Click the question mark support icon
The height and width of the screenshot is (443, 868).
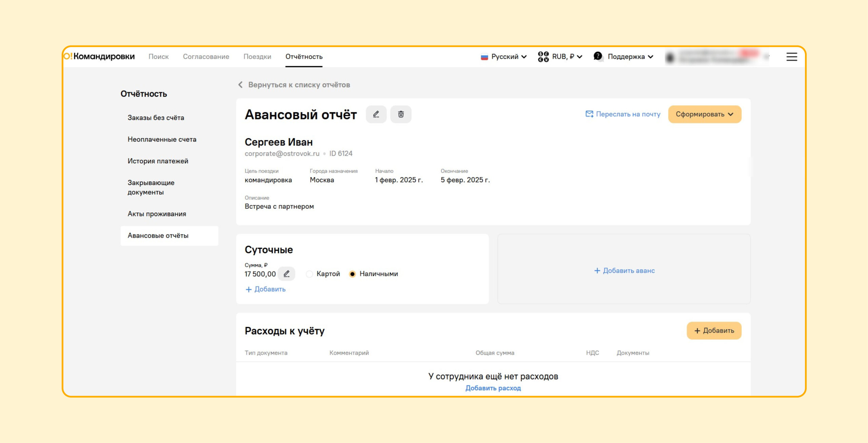(x=598, y=56)
